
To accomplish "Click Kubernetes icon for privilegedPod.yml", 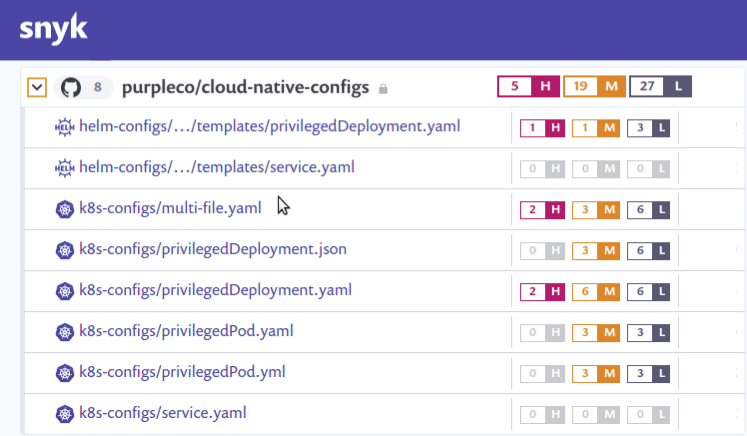I will coord(65,373).
